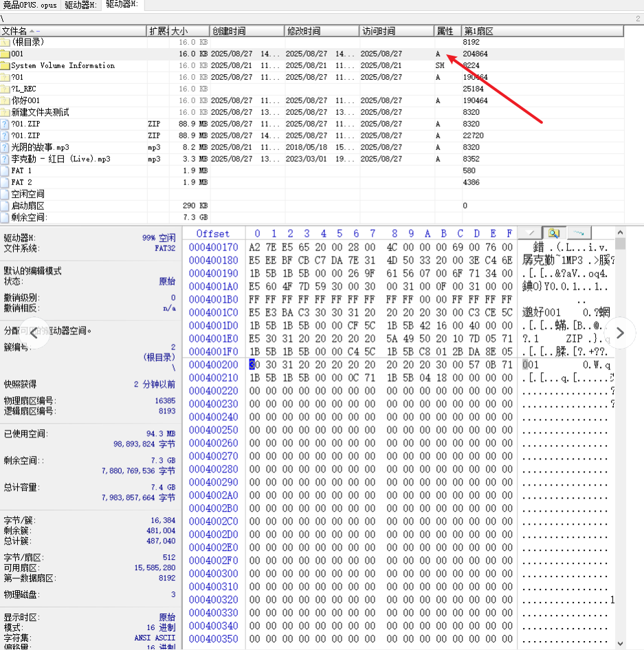
Task: Click the 99% 空闲 drive status text
Action: [x=159, y=238]
